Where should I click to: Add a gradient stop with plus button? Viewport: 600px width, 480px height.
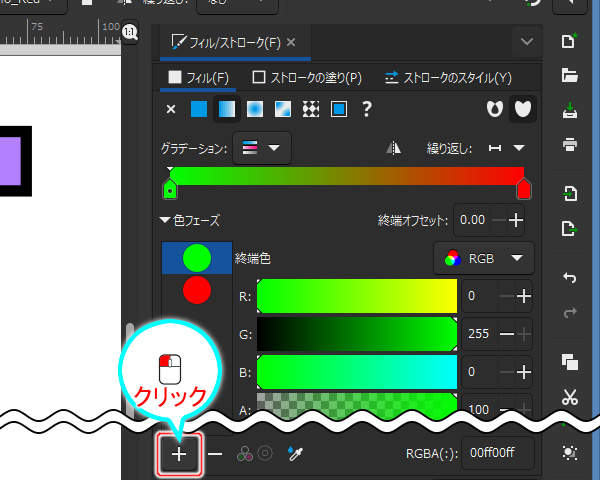point(179,454)
